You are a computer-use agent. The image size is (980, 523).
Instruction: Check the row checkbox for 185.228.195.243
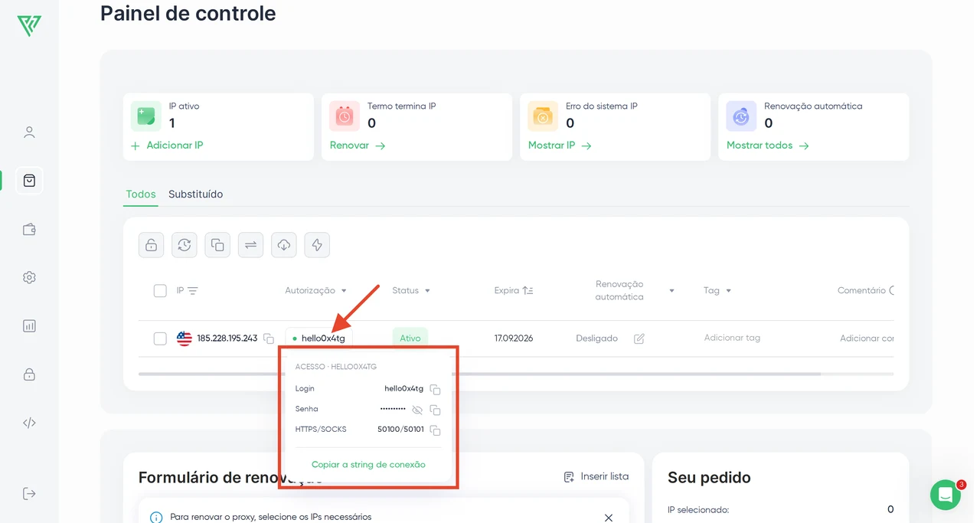tap(160, 338)
